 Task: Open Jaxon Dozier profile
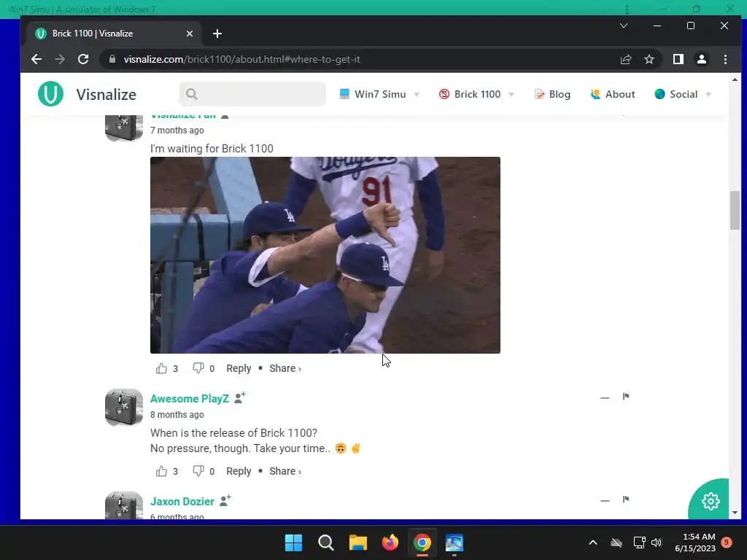point(182,502)
